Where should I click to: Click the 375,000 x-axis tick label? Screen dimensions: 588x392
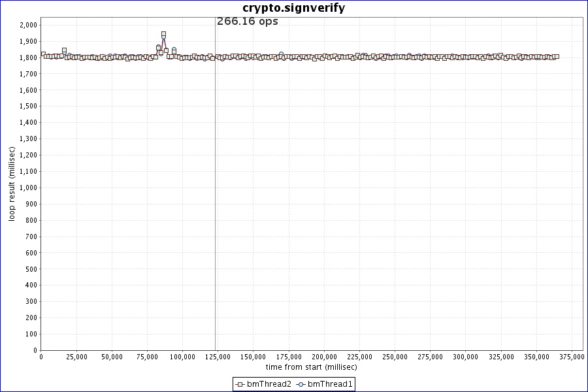pos(572,357)
